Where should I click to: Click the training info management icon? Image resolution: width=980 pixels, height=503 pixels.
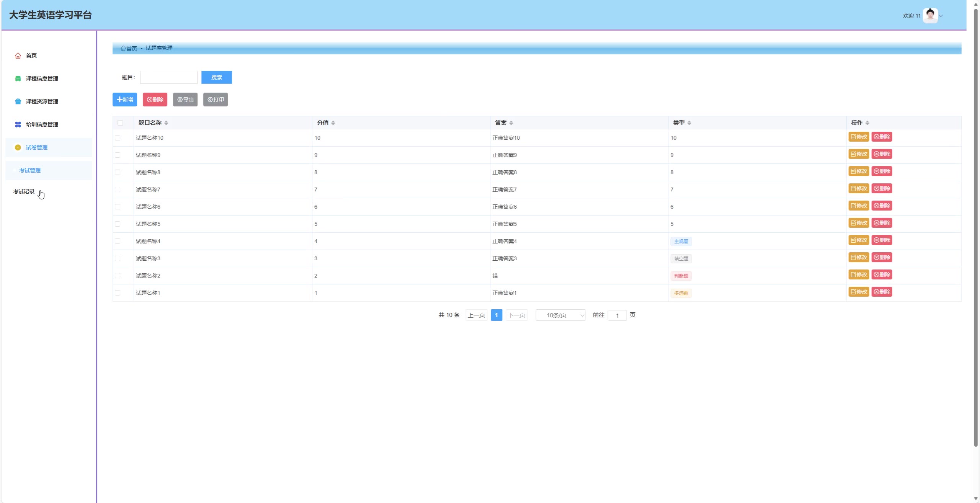coord(18,124)
